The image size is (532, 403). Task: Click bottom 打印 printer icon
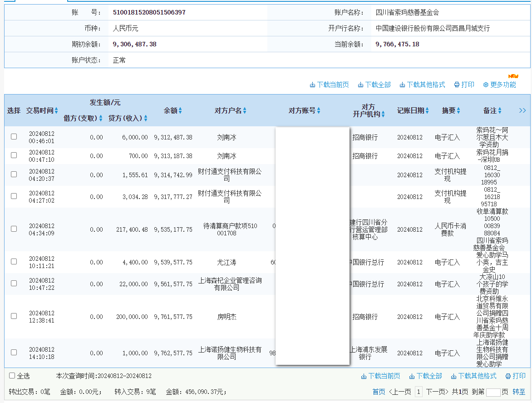(508, 376)
